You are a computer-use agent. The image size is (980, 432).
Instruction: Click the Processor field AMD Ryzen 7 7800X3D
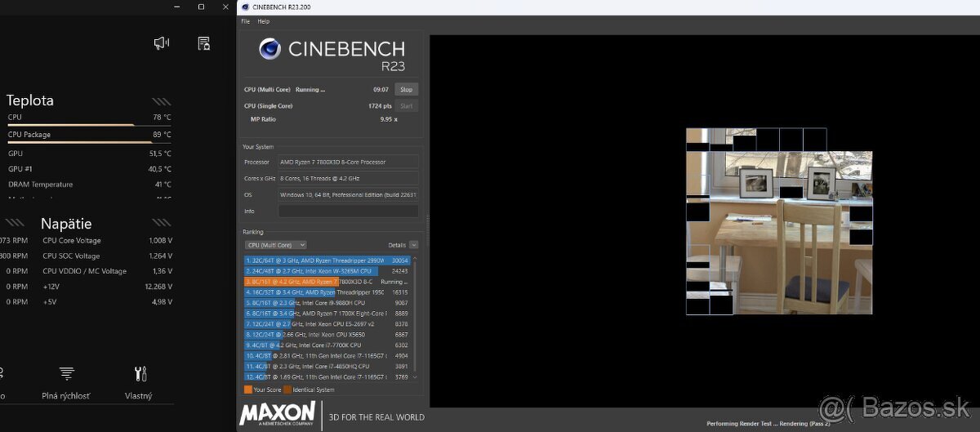coord(348,162)
